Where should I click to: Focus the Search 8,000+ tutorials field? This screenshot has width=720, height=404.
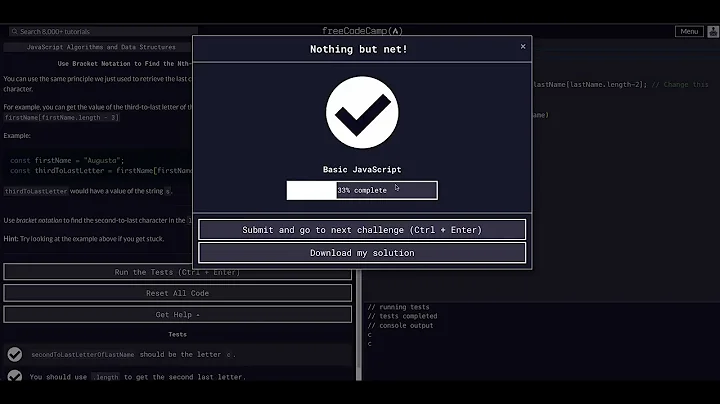click(x=103, y=31)
